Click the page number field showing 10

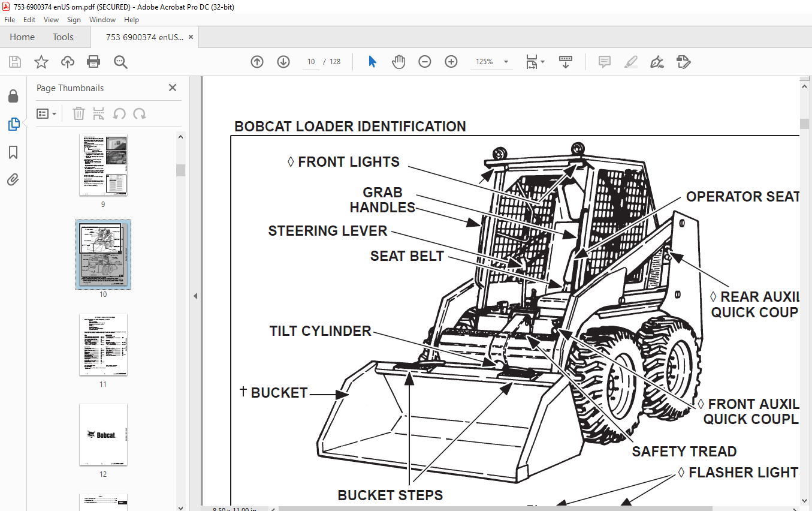(311, 62)
